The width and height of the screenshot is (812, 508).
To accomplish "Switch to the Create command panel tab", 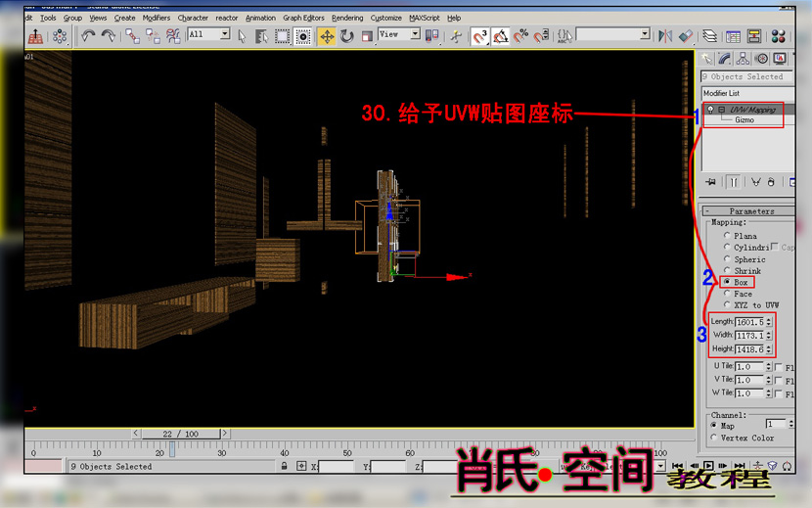I will point(706,59).
